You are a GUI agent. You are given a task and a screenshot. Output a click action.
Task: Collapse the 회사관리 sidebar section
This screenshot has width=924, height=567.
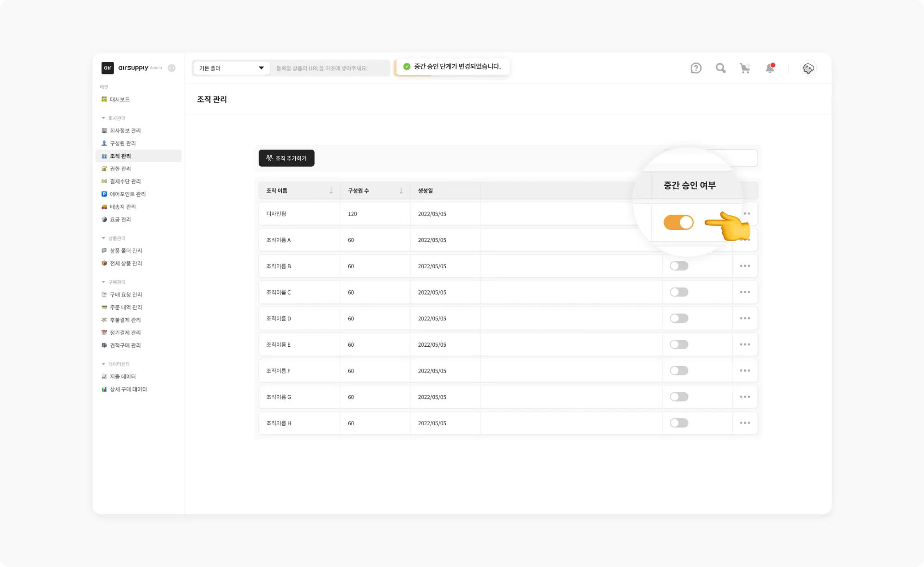point(103,118)
